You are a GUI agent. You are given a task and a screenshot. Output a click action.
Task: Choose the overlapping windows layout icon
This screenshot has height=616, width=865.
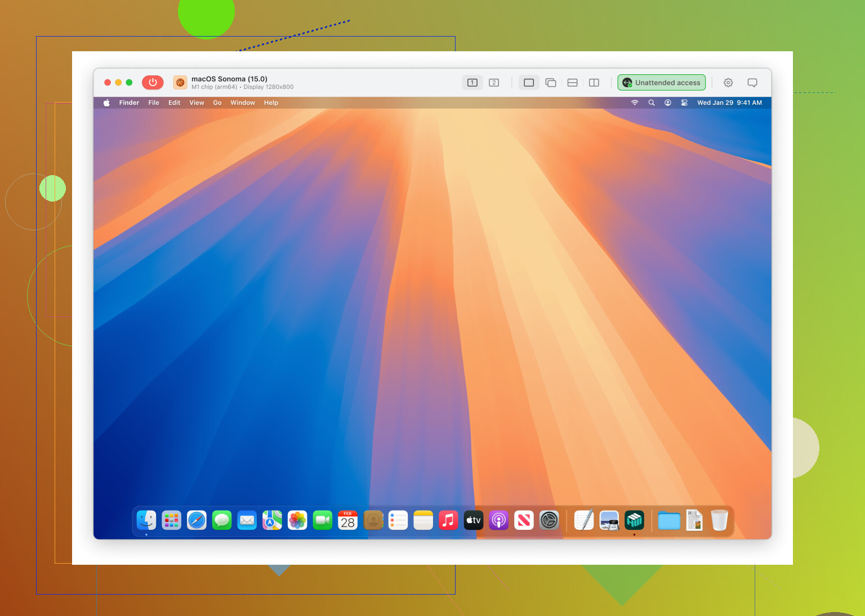click(550, 83)
